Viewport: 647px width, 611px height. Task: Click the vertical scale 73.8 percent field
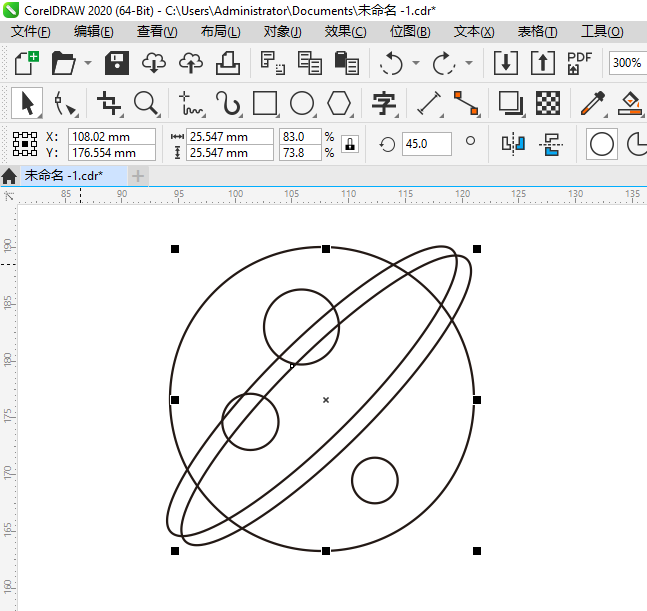(x=300, y=153)
